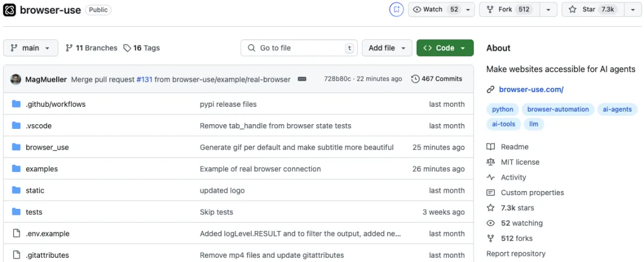
Task: Expand commit message ellipsis icon
Action: pos(302,79)
